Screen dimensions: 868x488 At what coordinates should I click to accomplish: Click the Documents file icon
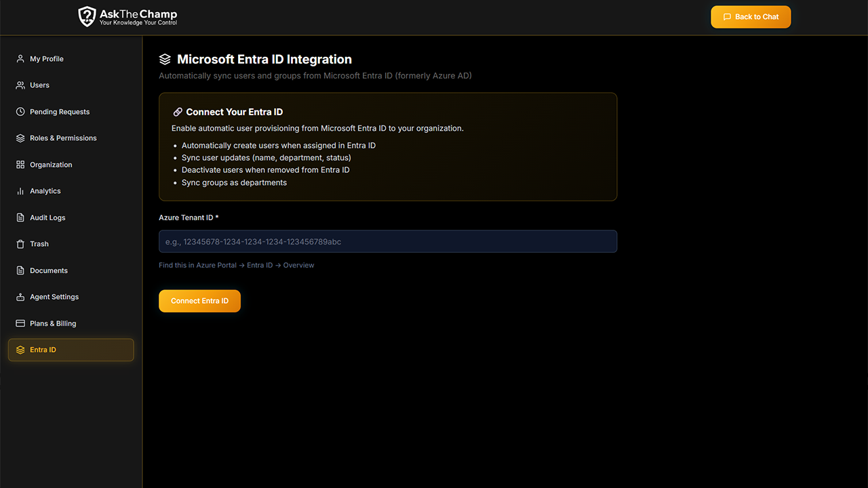click(x=20, y=270)
